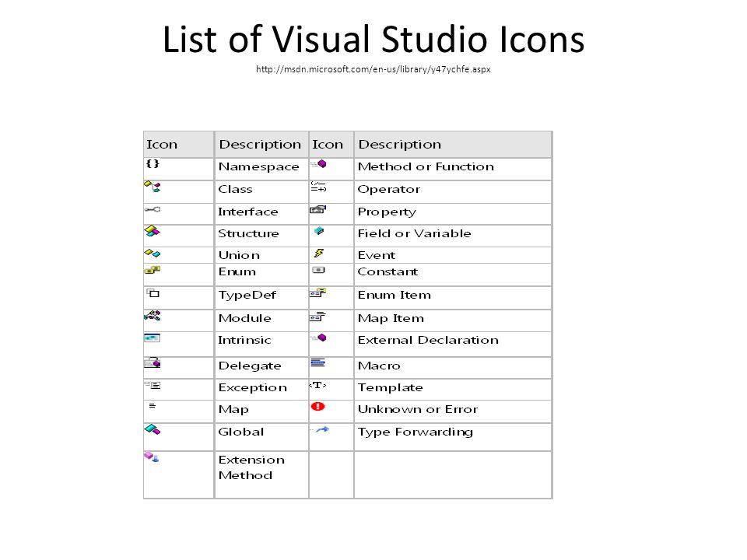Click the Enum Item icon
The image size is (747, 560).
[x=317, y=292]
